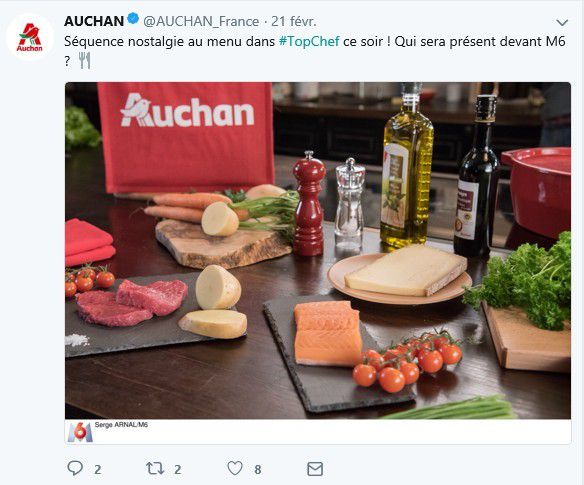Image resolution: width=584 pixels, height=485 pixels.
Task: Open the #TopChef hashtag
Action: click(309, 41)
